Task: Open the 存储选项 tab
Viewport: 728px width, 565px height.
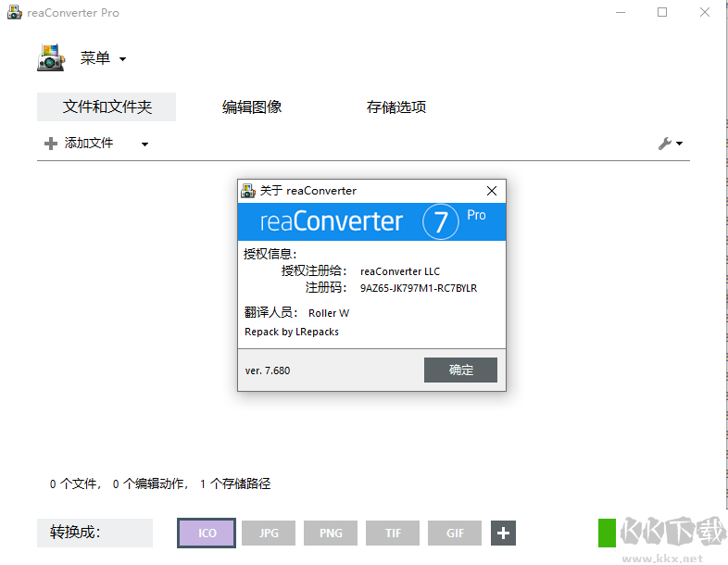Action: click(x=396, y=107)
